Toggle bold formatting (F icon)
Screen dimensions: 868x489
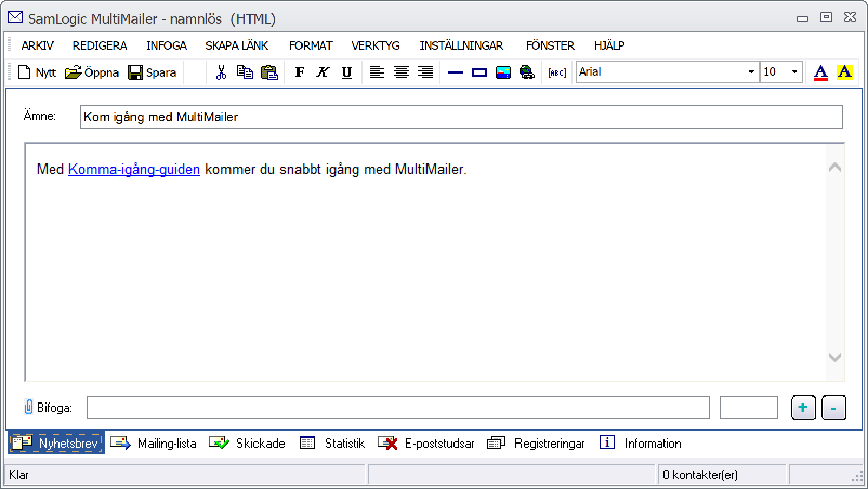pos(299,72)
